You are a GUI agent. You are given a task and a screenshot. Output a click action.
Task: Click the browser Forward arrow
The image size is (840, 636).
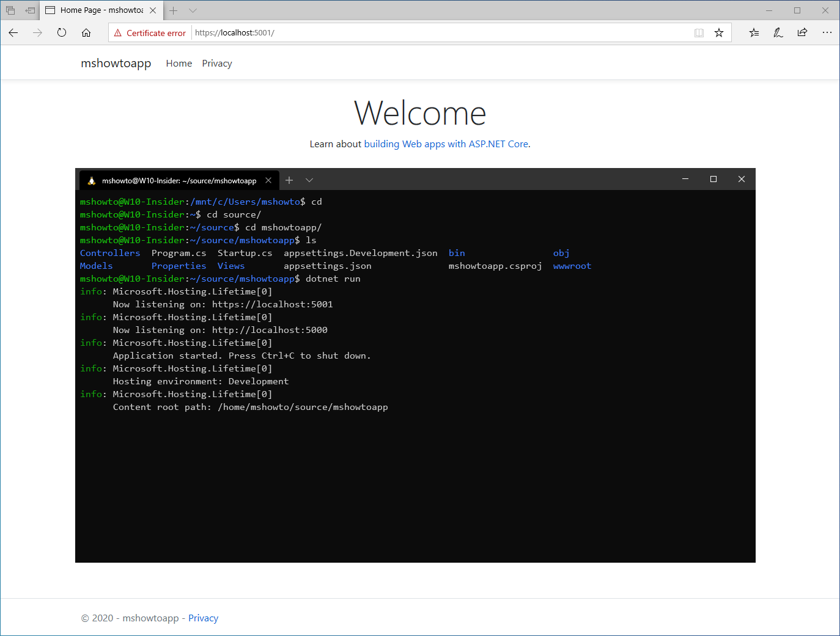pos(38,32)
